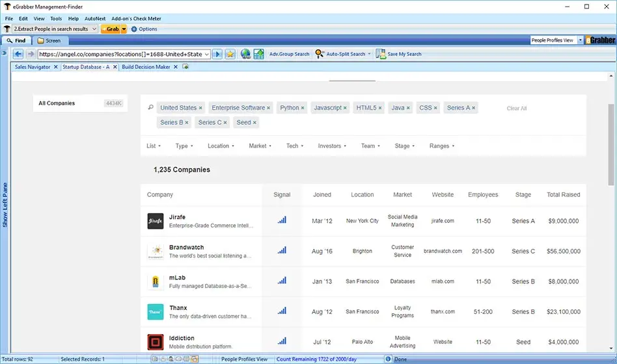The image size is (617, 364).
Task: Open the Stage filter dropdown
Action: coord(405,146)
